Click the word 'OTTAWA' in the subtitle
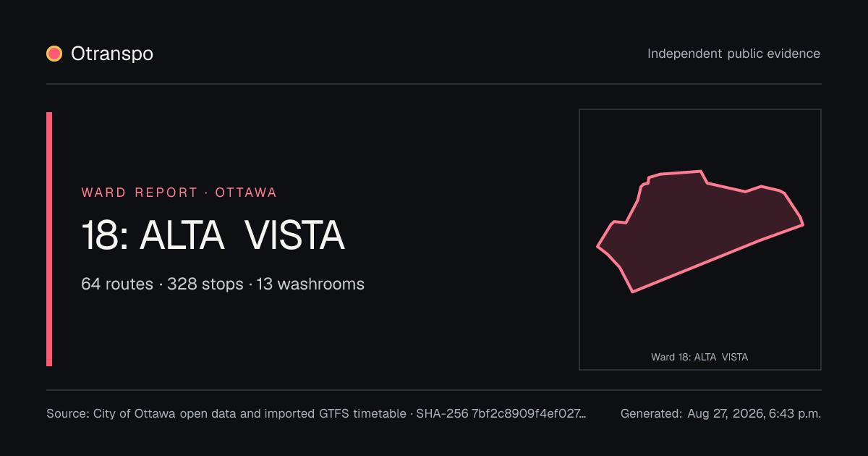This screenshot has width=868, height=456. point(246,193)
